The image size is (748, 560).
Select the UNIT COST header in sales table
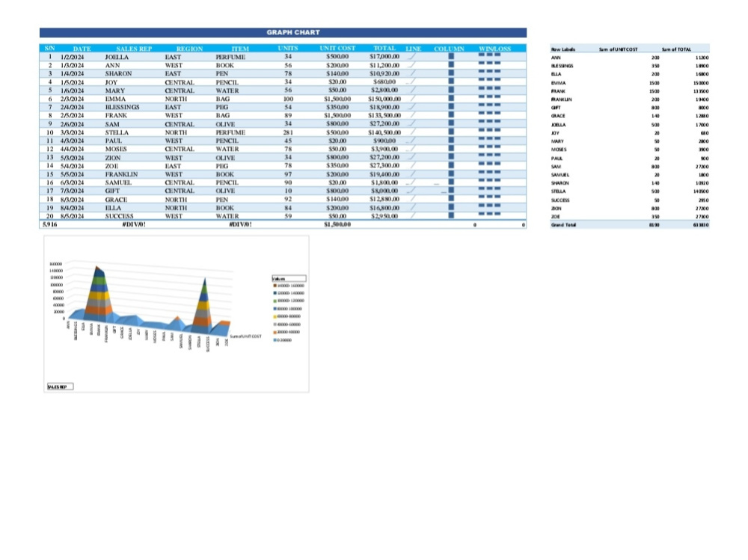click(x=337, y=48)
